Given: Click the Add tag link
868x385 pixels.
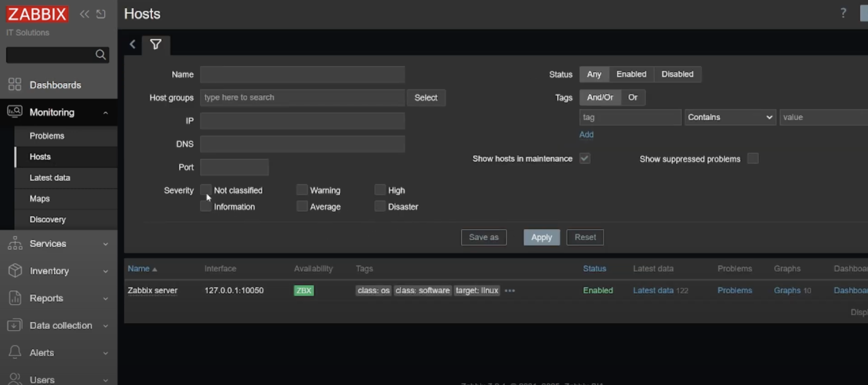Looking at the screenshot, I should [586, 135].
